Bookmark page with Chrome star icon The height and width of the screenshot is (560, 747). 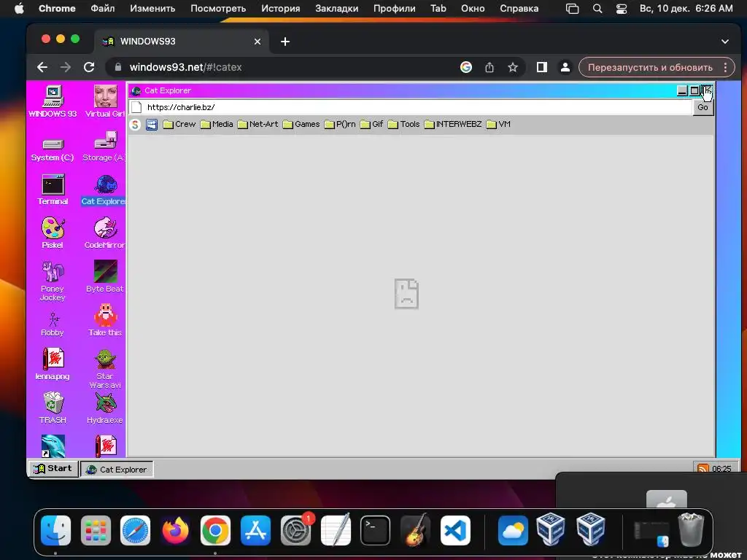[513, 67]
